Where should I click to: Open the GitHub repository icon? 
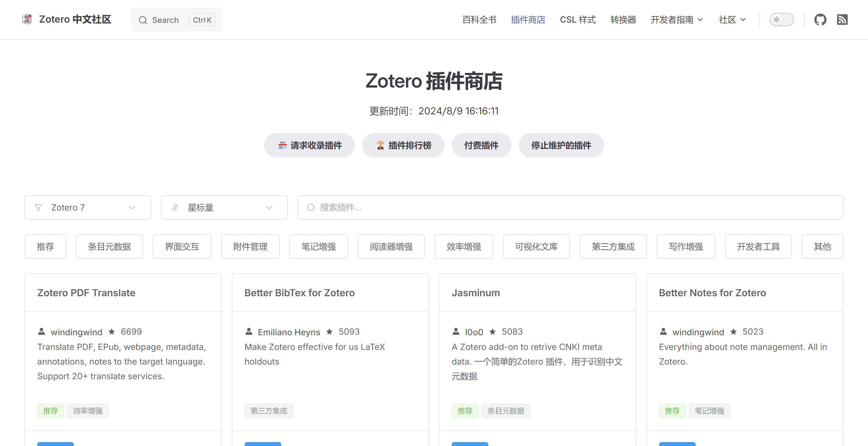click(820, 20)
